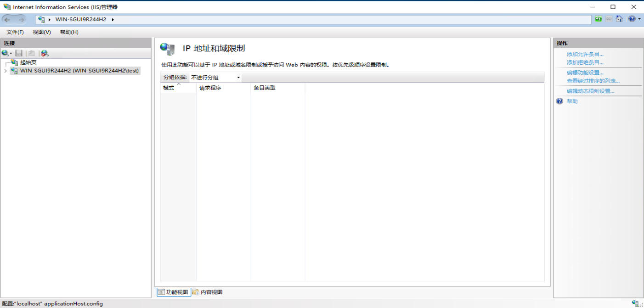The height and width of the screenshot is (308, 644).
Task: Click the Create new connection globe icon
Action: (6, 53)
